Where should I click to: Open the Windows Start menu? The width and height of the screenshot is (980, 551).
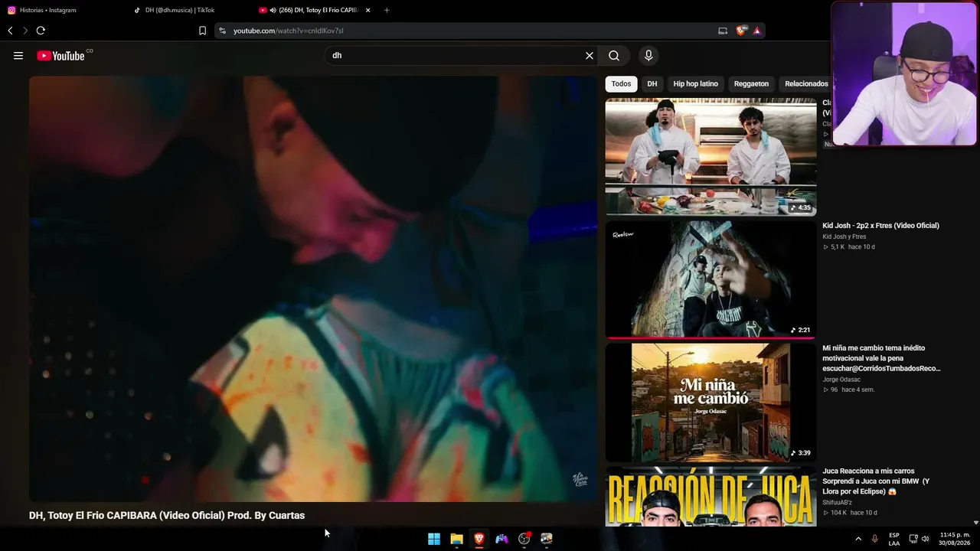(434, 539)
